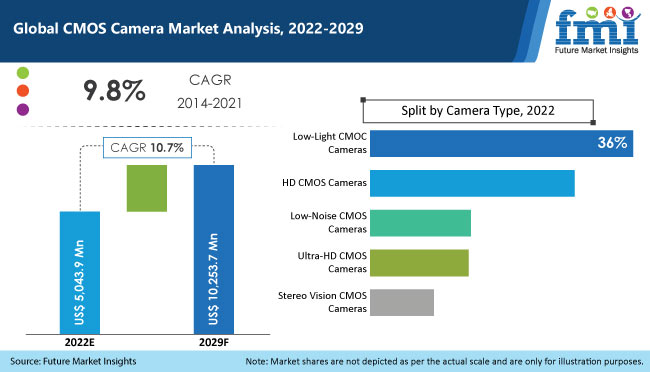Screen dimensions: 650x372
Task: Select the Low-Light cameras 36% bar
Action: point(502,143)
